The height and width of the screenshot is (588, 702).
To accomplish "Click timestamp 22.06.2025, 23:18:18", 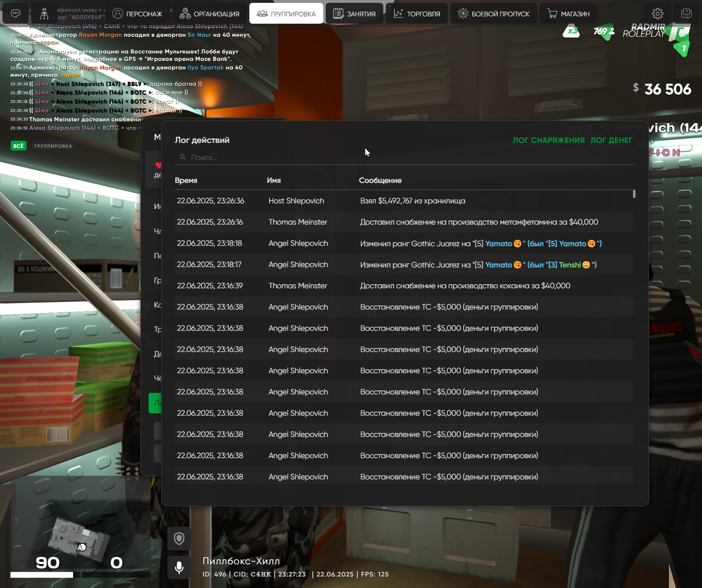I will (x=209, y=243).
